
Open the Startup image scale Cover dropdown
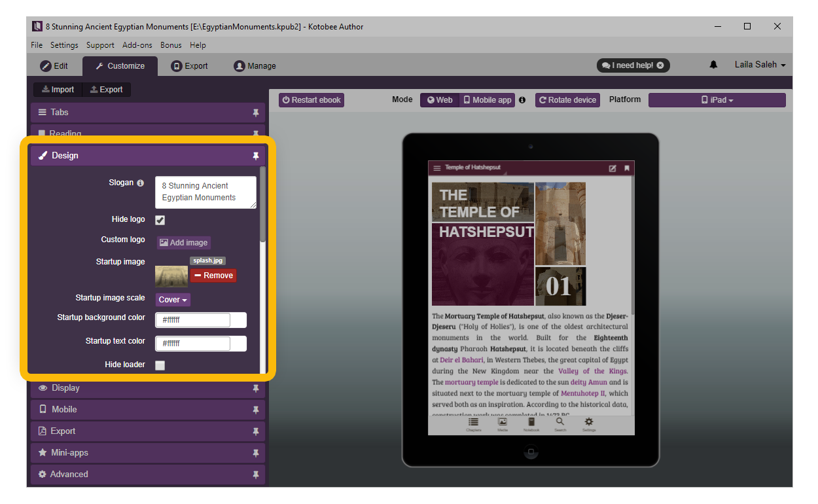coord(173,300)
